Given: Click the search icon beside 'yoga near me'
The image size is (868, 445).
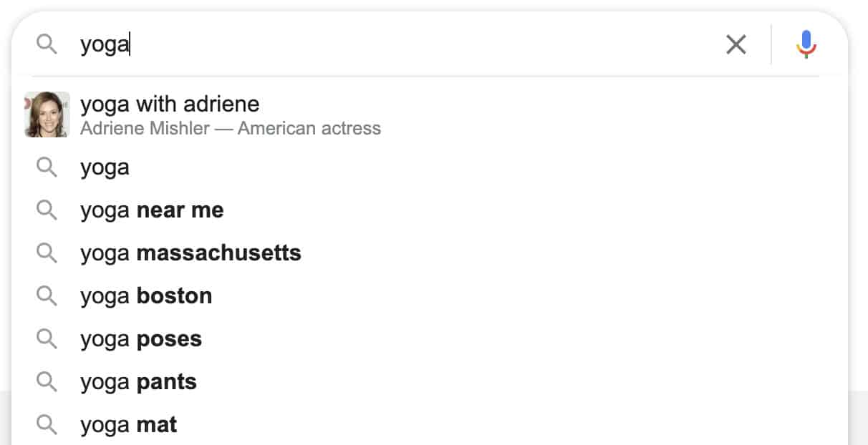Looking at the screenshot, I should (47, 210).
